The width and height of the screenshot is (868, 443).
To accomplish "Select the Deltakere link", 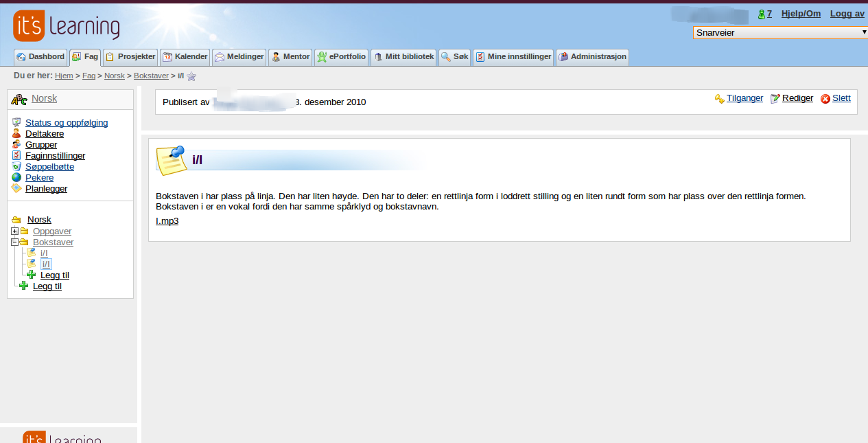I will coord(45,134).
